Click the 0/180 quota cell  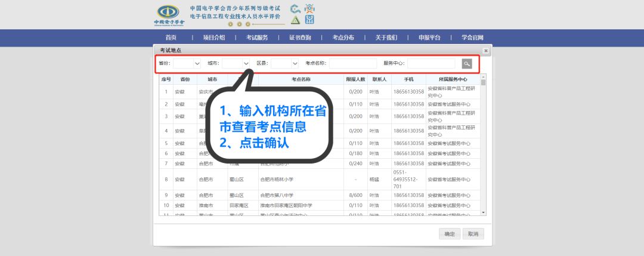coord(355,153)
